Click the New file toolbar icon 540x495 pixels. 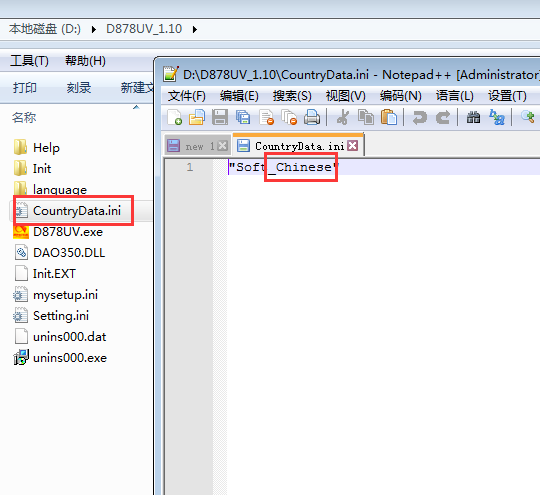(x=175, y=117)
